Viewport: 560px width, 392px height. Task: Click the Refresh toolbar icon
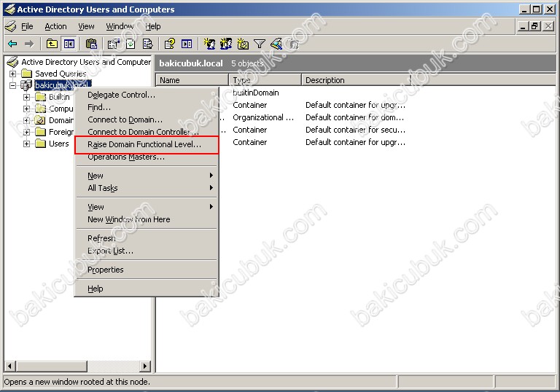(131, 44)
